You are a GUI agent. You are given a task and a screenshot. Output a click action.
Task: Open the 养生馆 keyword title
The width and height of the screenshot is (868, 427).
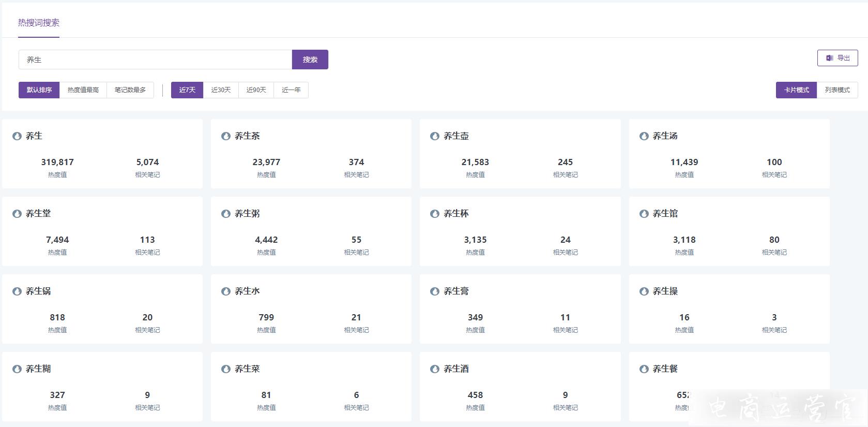665,214
